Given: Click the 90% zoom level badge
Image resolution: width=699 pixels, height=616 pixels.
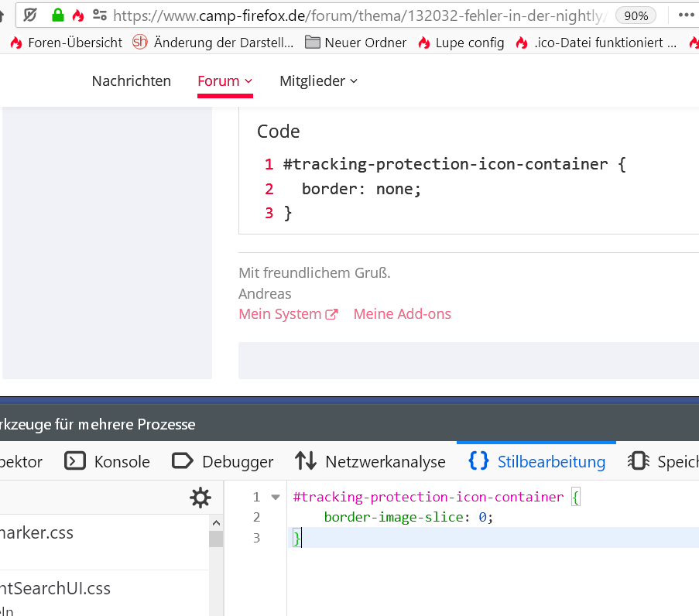Looking at the screenshot, I should [636, 15].
